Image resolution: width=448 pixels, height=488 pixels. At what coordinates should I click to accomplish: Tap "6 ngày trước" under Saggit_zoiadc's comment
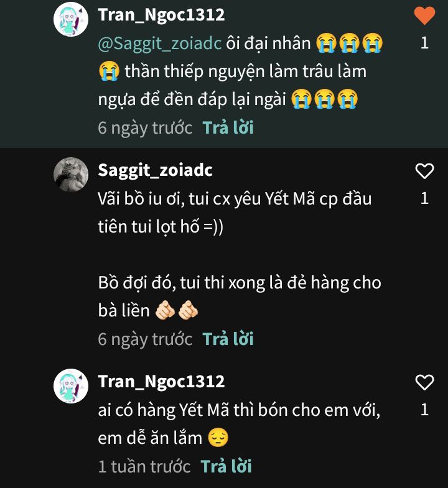click(x=146, y=339)
